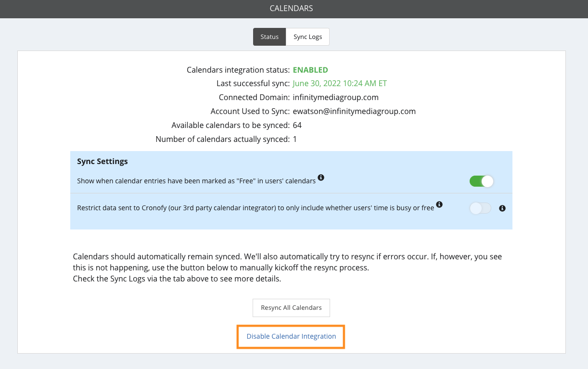
Task: Click the "Restrict data sent to Cronofy" setting text
Action: [x=255, y=208]
